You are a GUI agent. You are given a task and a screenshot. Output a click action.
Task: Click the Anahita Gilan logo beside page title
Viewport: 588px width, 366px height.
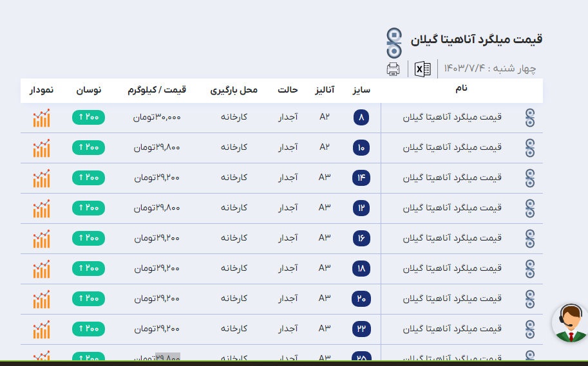[x=393, y=40]
